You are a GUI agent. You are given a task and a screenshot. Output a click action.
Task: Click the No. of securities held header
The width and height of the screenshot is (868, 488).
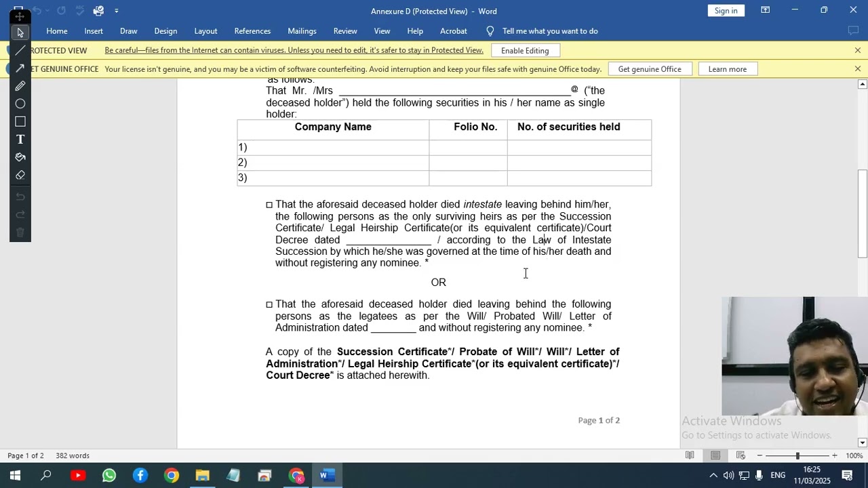click(568, 127)
